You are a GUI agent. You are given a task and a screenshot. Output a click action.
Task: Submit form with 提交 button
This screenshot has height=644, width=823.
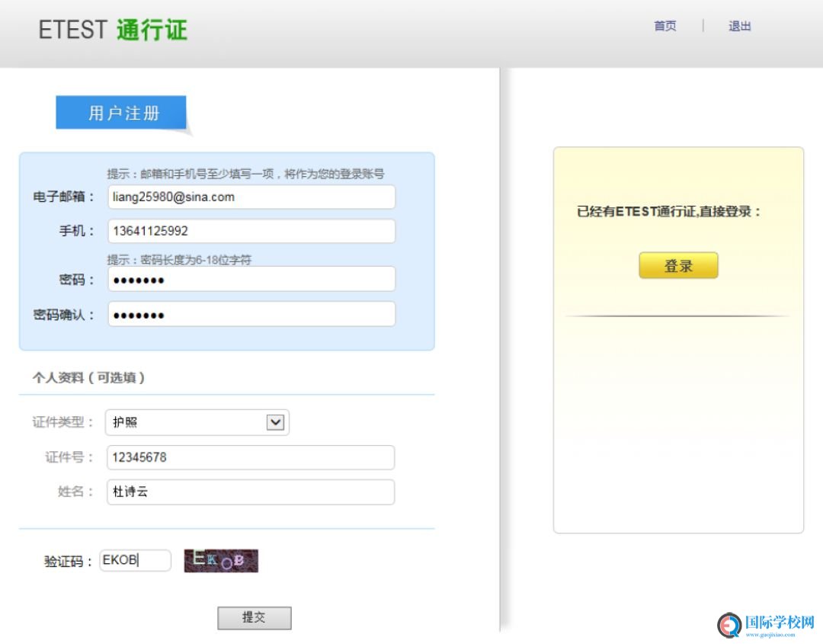[255, 618]
